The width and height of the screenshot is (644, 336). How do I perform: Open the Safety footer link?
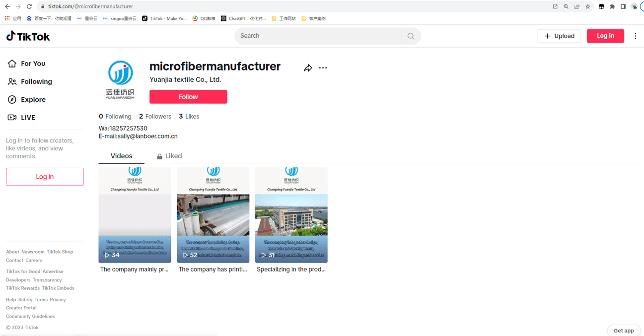tap(25, 300)
